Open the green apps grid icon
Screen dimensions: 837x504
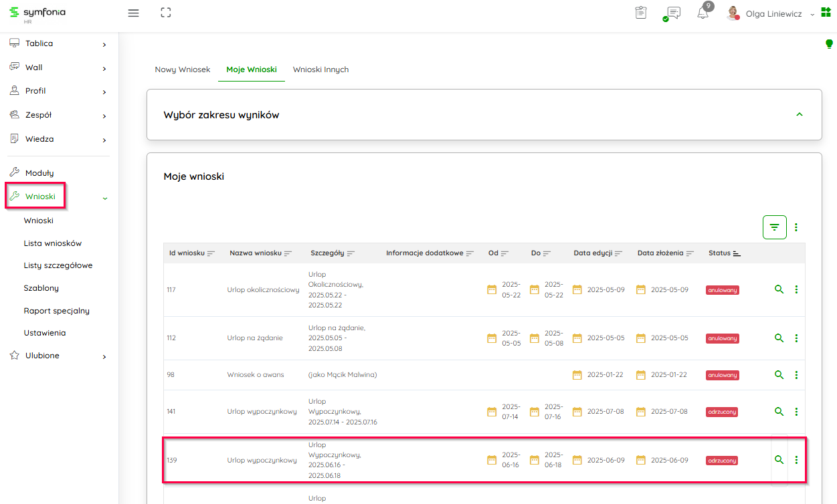pos(826,13)
